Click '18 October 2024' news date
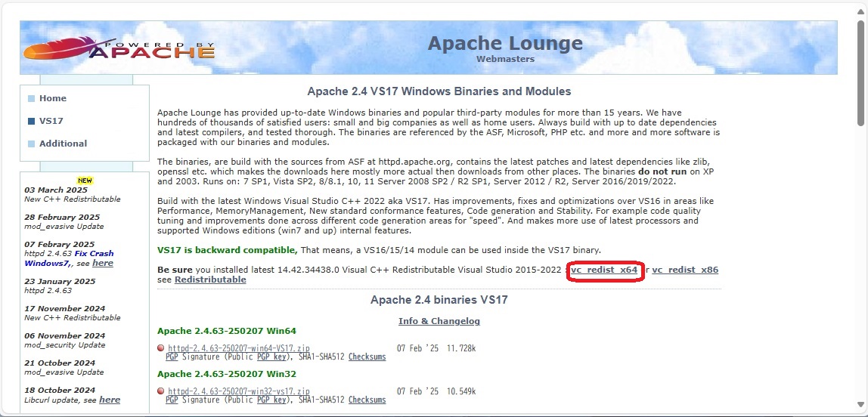This screenshot has height=417, width=868. (60, 390)
